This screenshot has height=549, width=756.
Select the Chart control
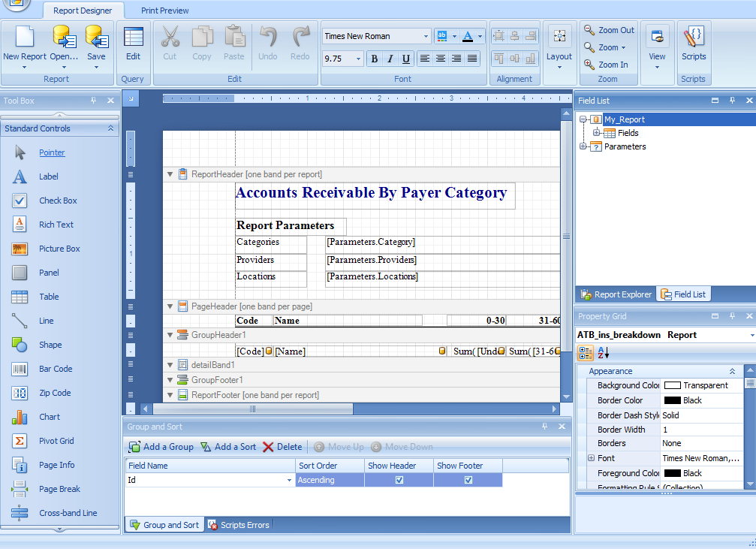click(x=50, y=417)
